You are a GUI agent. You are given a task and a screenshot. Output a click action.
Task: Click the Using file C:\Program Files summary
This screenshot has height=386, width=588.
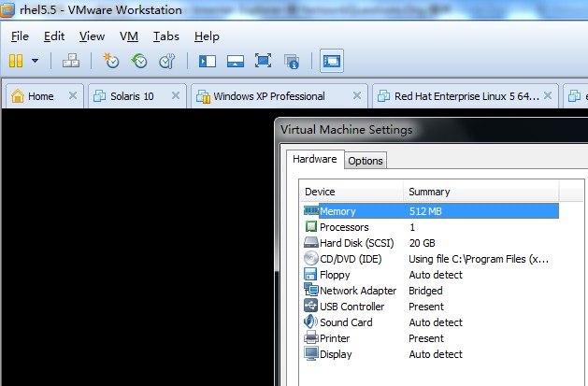(x=479, y=259)
